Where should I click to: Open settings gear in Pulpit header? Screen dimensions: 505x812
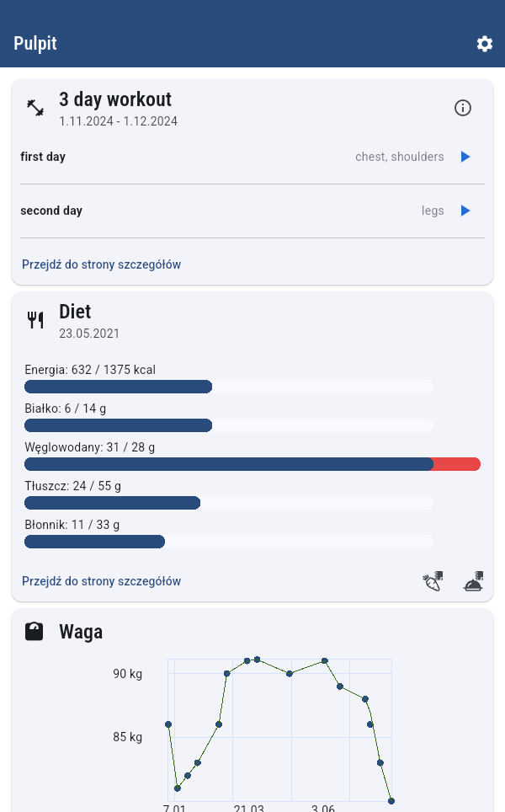484,44
